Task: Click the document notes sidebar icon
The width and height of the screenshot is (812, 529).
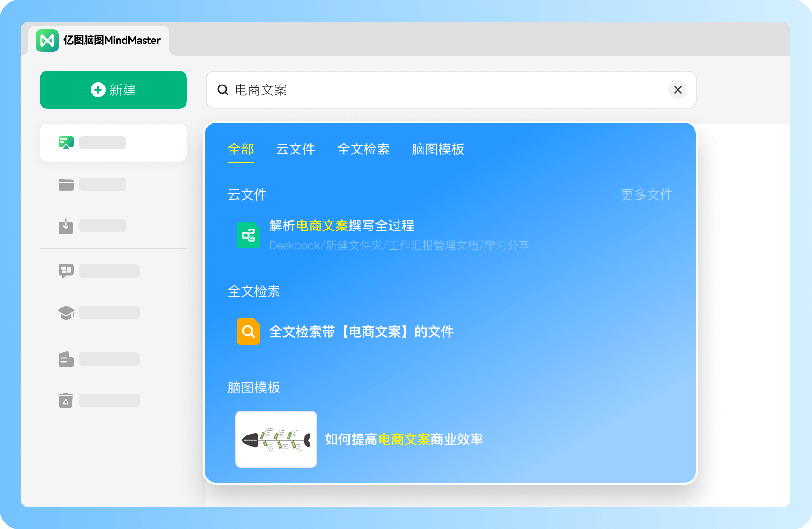Action: pyautogui.click(x=66, y=359)
